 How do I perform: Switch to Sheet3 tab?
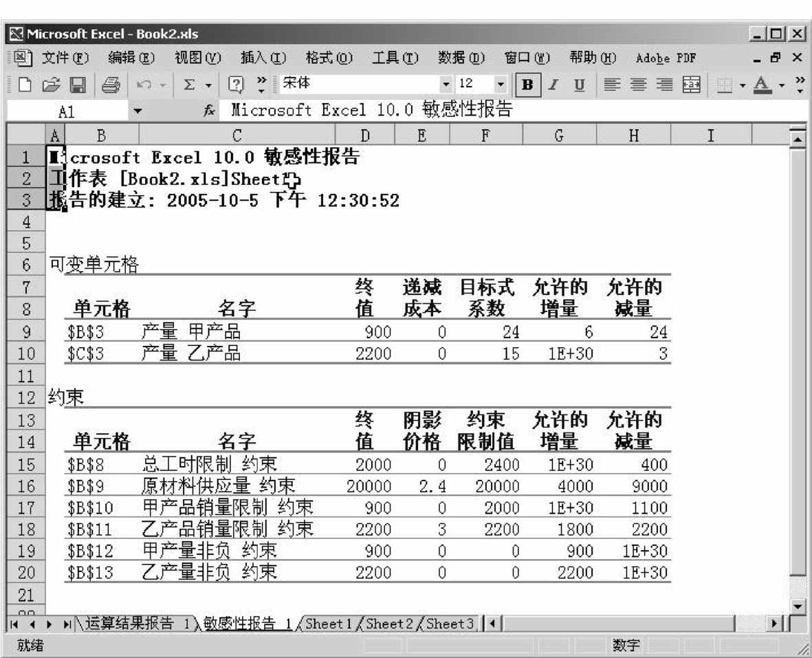[x=450, y=624]
